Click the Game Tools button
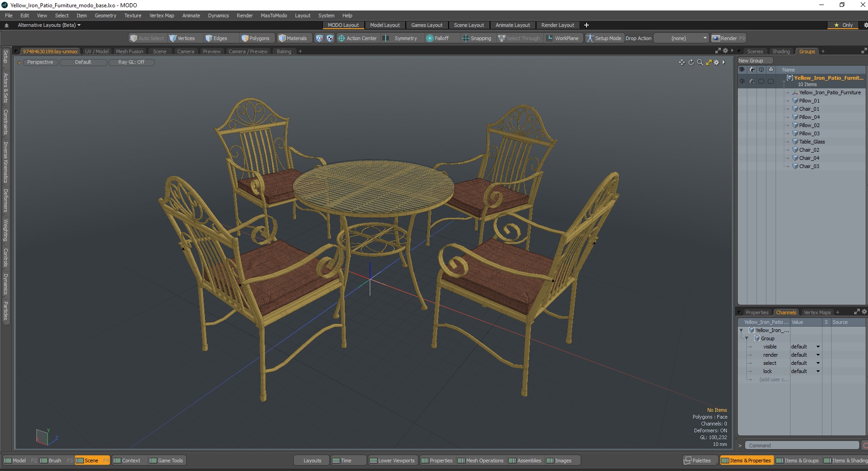868x471 pixels. click(x=166, y=461)
